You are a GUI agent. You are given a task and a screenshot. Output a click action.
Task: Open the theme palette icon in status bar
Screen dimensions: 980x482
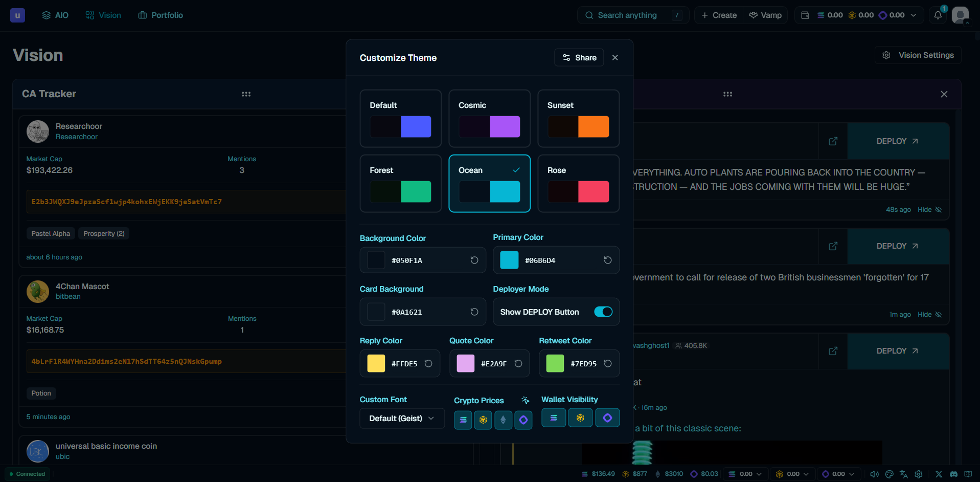coord(889,474)
